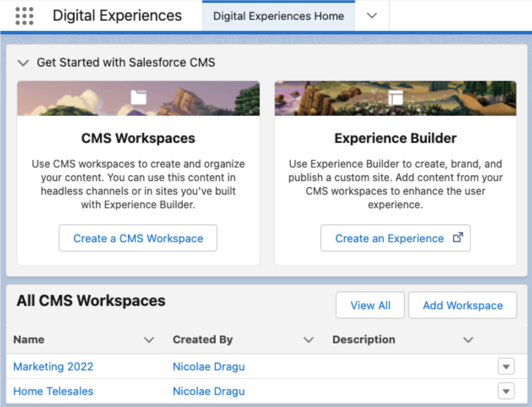
Task: Open row actions for Home Telesales
Action: point(506,391)
